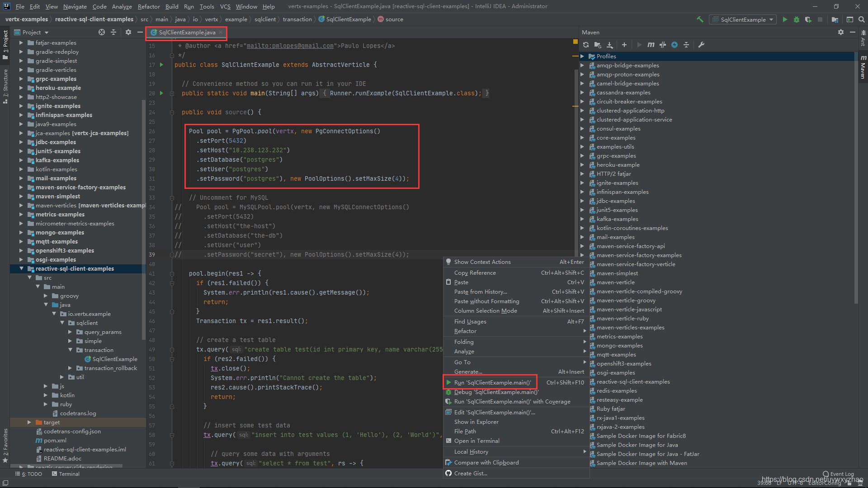Select redis-examples in Maven list
Screen dimensions: 868x488
(616, 391)
